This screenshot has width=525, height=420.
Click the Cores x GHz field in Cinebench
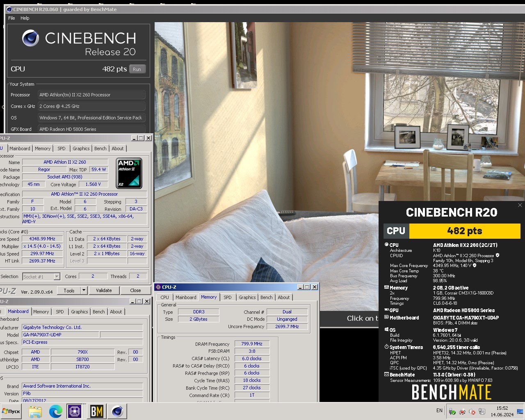(x=92, y=106)
